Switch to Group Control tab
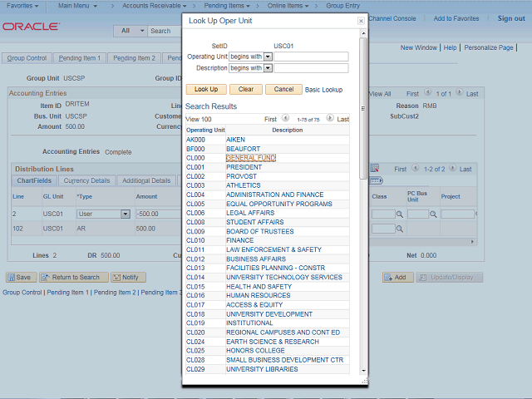532x399 pixels. tap(27, 58)
